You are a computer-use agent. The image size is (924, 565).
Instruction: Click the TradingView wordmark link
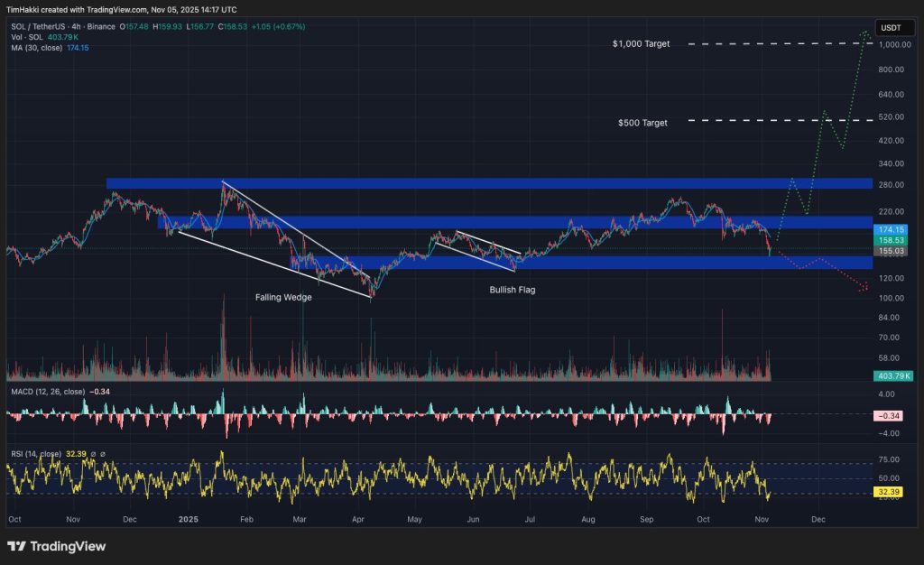68,546
